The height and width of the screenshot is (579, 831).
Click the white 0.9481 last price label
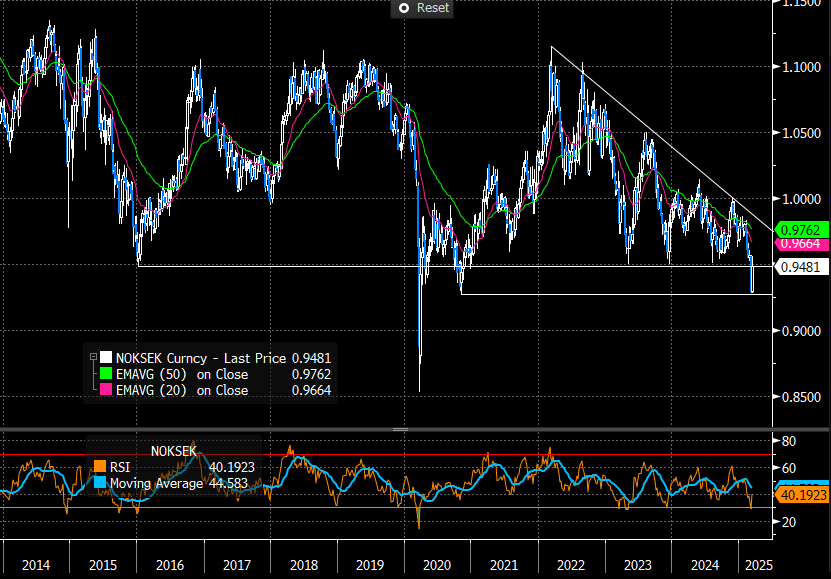(x=800, y=267)
